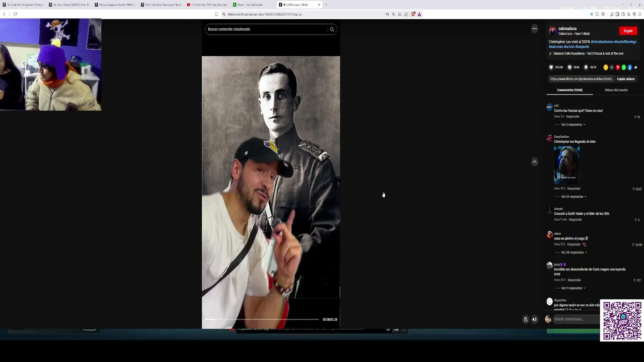Screen dimensions: 644x362
Task: Click the address bar URL
Action: [265, 14]
